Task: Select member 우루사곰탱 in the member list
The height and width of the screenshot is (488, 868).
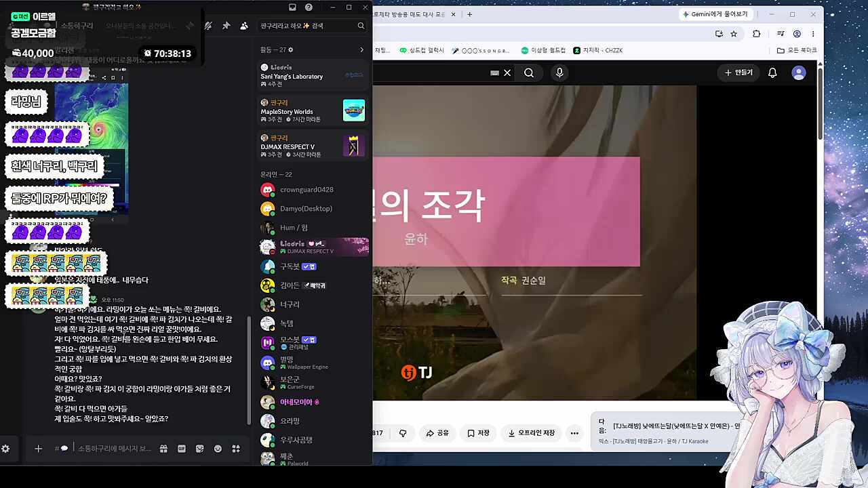Action: [313, 440]
